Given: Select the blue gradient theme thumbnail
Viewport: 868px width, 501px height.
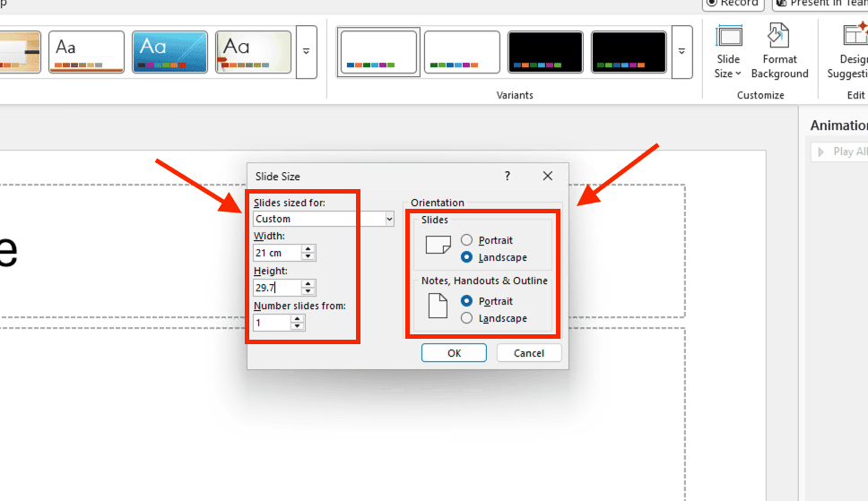Looking at the screenshot, I should (170, 52).
